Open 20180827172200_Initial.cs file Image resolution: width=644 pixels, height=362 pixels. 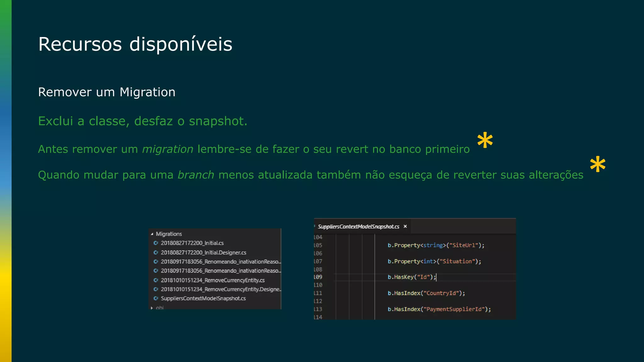(192, 243)
